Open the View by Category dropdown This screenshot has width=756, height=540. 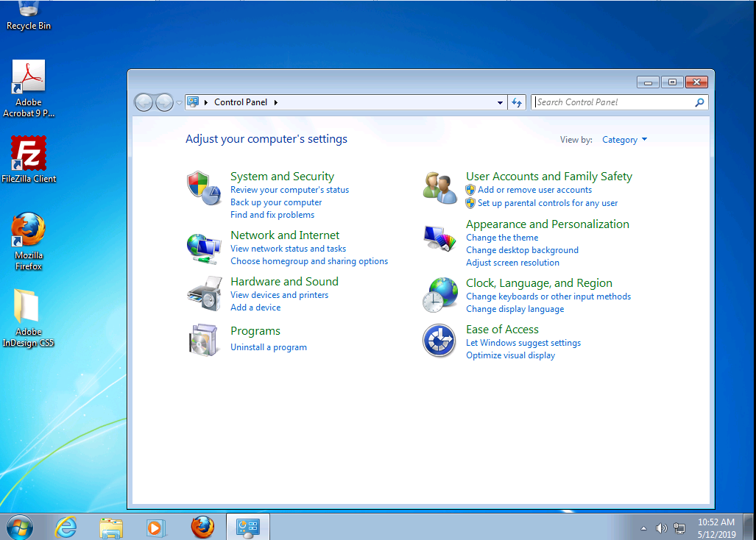tap(624, 140)
